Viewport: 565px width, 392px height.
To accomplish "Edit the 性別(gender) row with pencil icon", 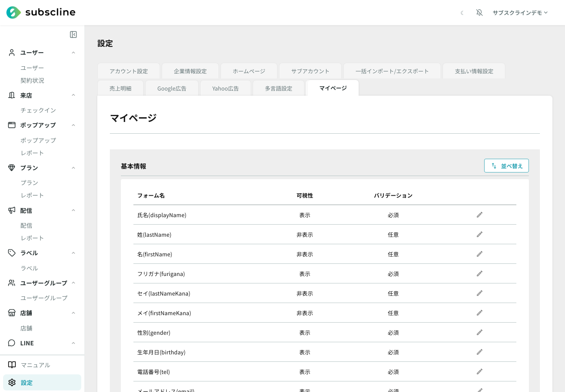I will pos(479,332).
